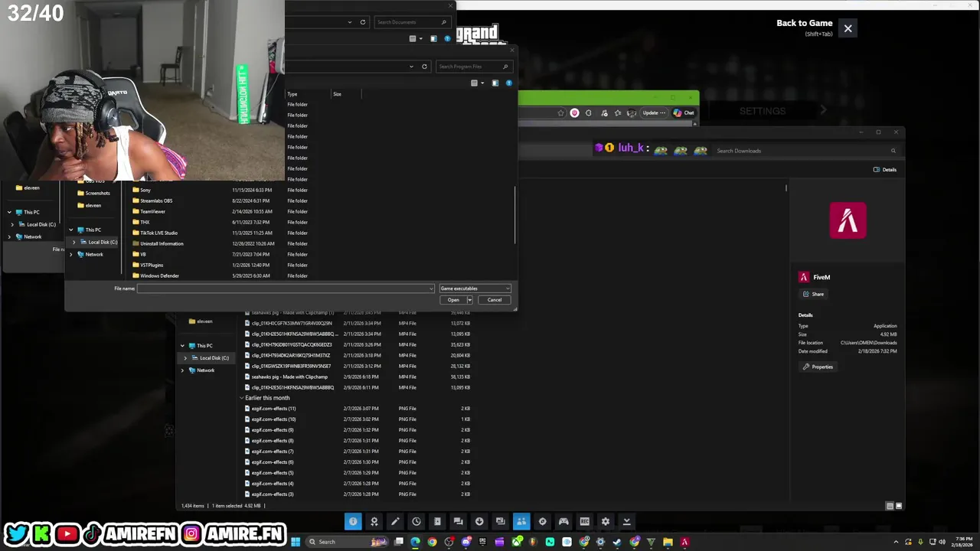Open File Explorer from the taskbar
Image resolution: width=980 pixels, height=551 pixels.
pos(668,542)
